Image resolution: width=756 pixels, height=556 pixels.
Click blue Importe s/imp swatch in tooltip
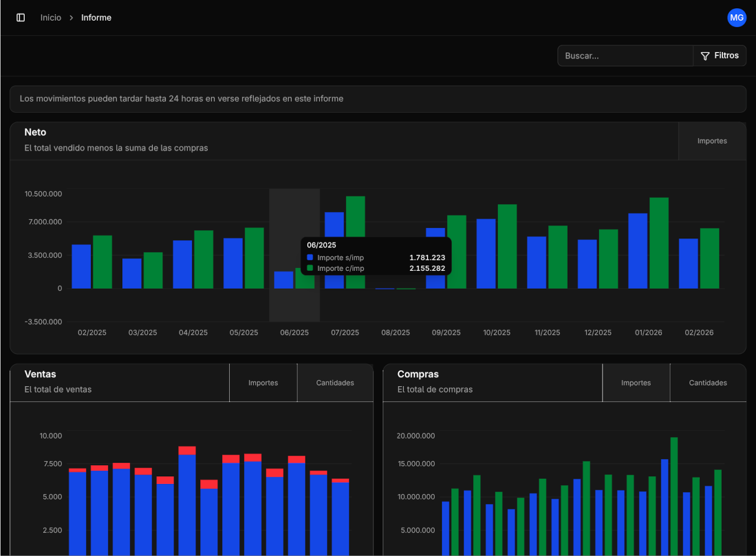pos(310,258)
